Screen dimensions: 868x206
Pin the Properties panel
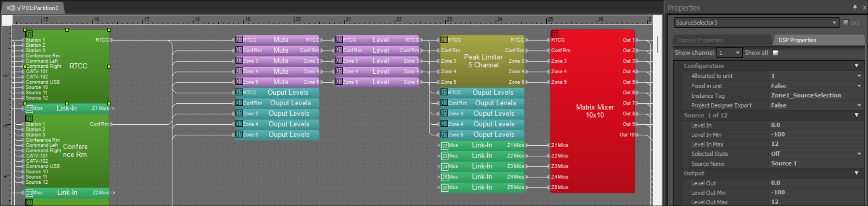(x=855, y=8)
